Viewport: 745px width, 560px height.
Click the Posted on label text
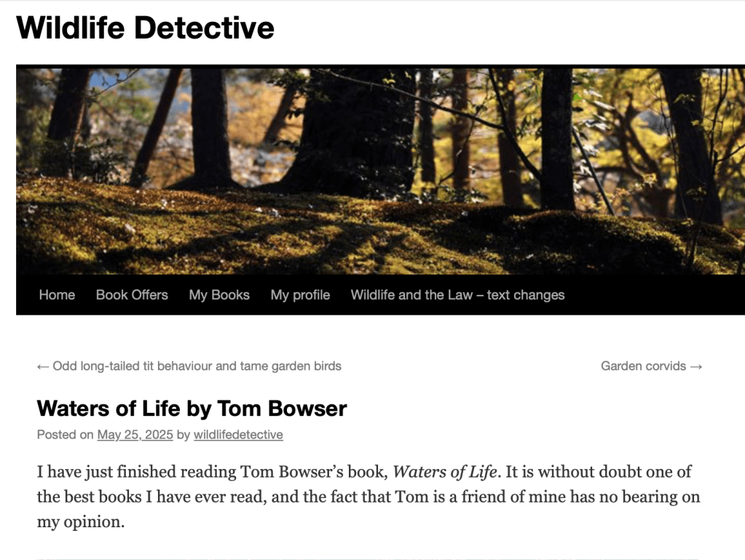point(65,435)
